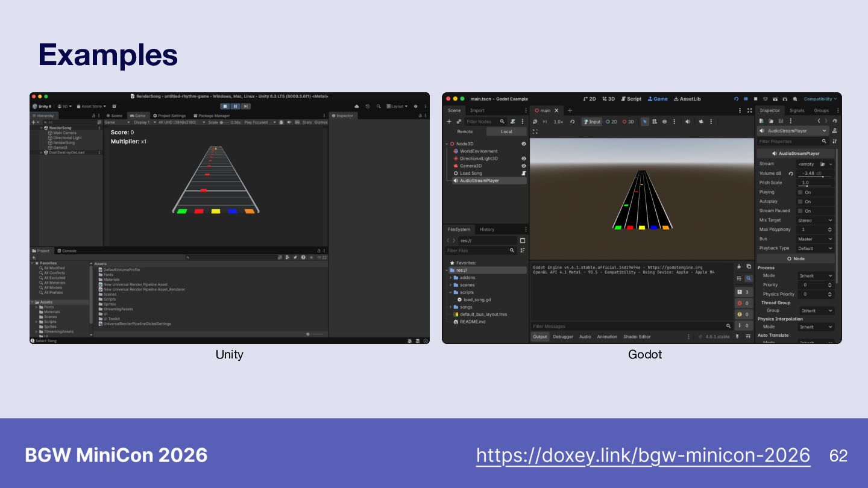The image size is (868, 488).
Task: Switch to the History tab
Action: 487,230
